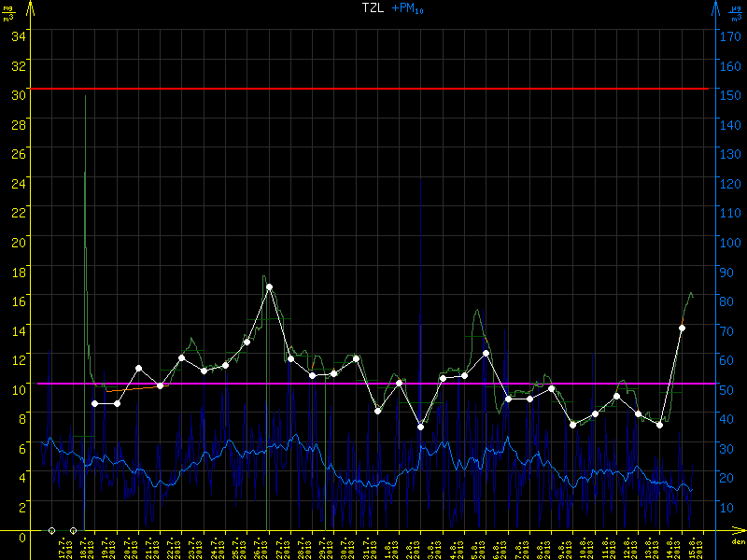Click the 17.7.2013 date label
747x560 pixels.
click(62, 547)
